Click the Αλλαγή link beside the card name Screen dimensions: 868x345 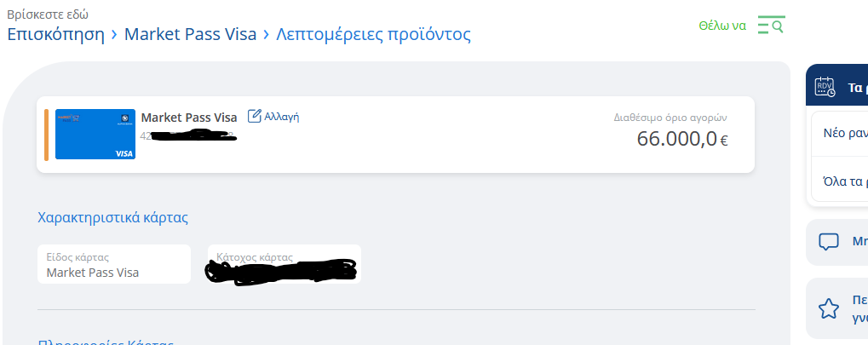[282, 117]
